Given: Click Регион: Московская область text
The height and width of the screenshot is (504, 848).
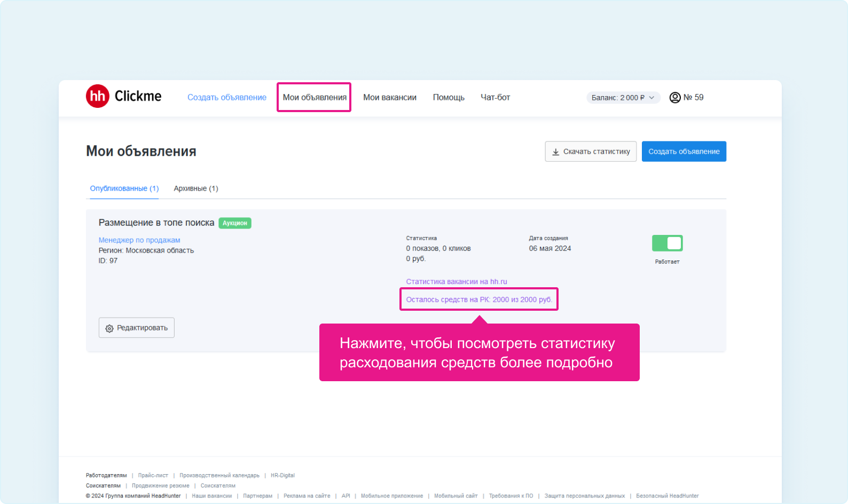Looking at the screenshot, I should [146, 250].
